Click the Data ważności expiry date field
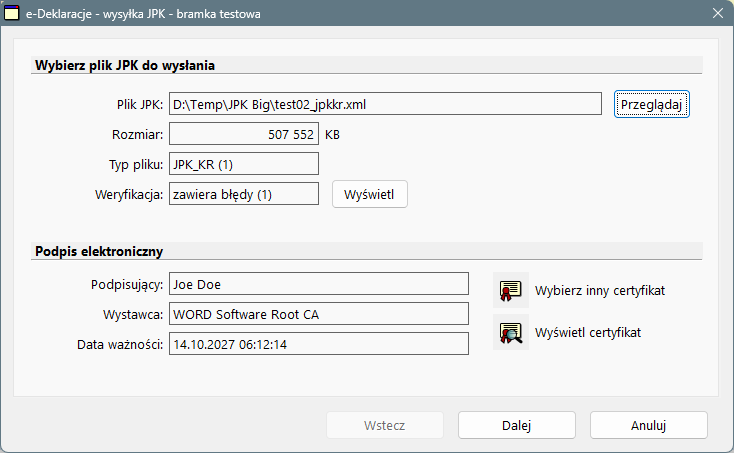734x453 pixels. pos(319,344)
